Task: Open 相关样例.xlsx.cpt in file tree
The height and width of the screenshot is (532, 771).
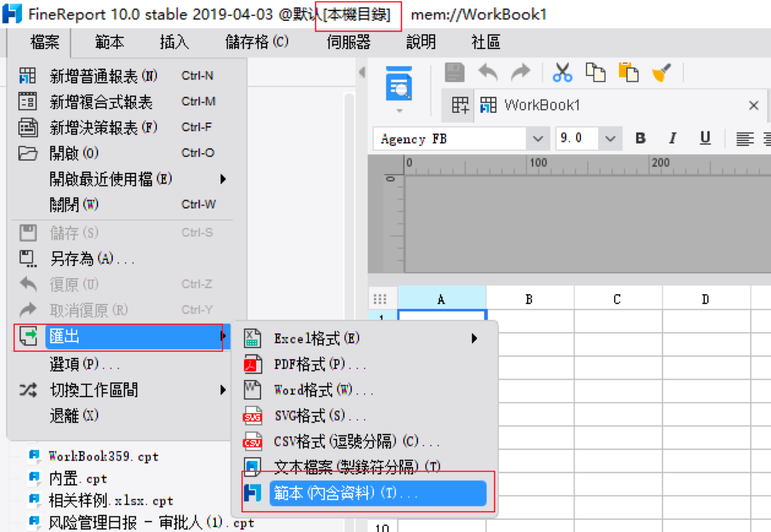Action: pos(111,500)
